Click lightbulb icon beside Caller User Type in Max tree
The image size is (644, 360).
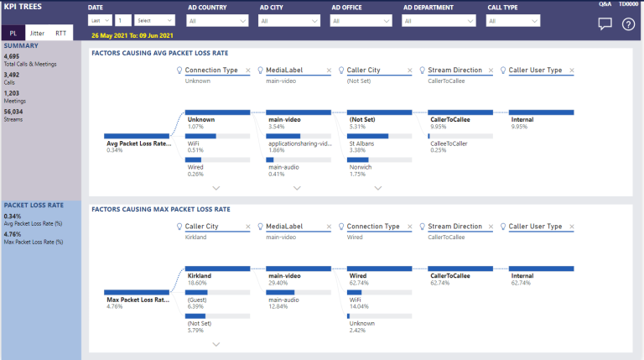(x=503, y=227)
